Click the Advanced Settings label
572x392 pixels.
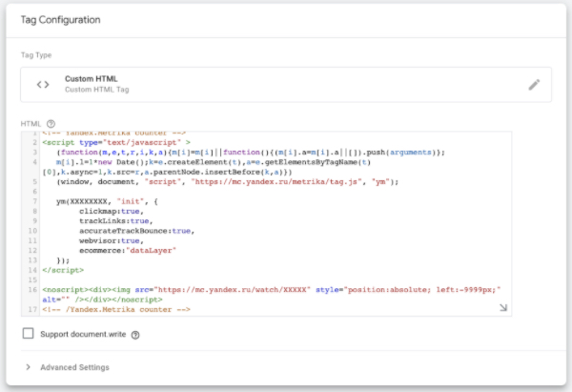tap(74, 367)
